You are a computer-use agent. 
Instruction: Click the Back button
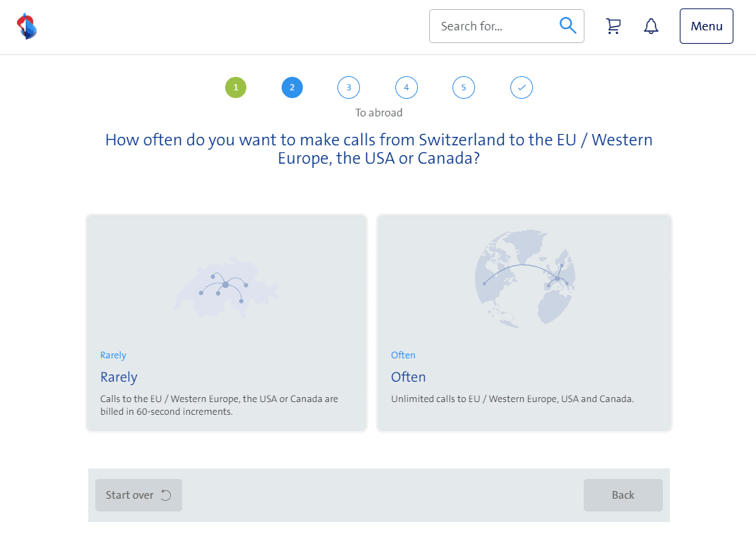pyautogui.click(x=623, y=495)
